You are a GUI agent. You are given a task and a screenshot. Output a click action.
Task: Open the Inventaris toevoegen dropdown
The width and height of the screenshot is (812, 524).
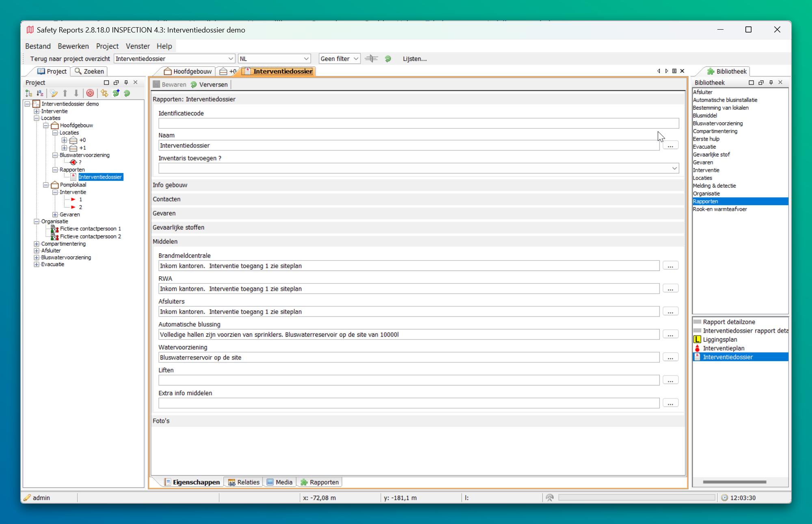674,168
